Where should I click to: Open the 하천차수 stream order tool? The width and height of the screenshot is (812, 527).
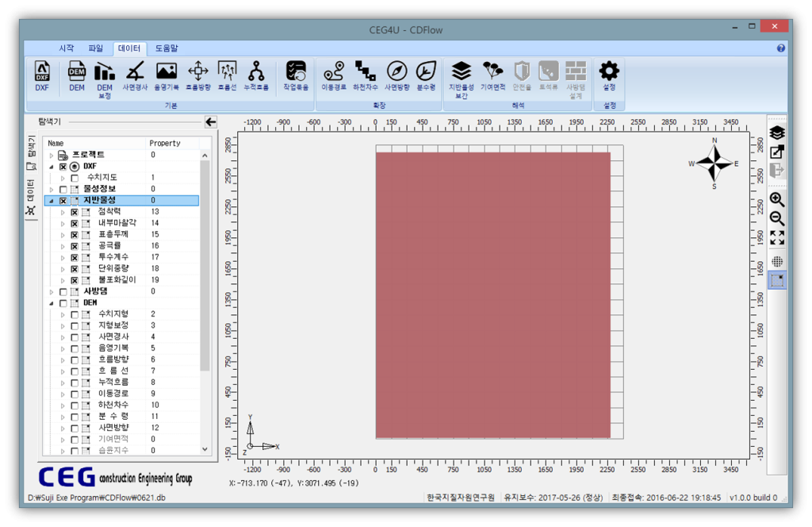[x=366, y=75]
